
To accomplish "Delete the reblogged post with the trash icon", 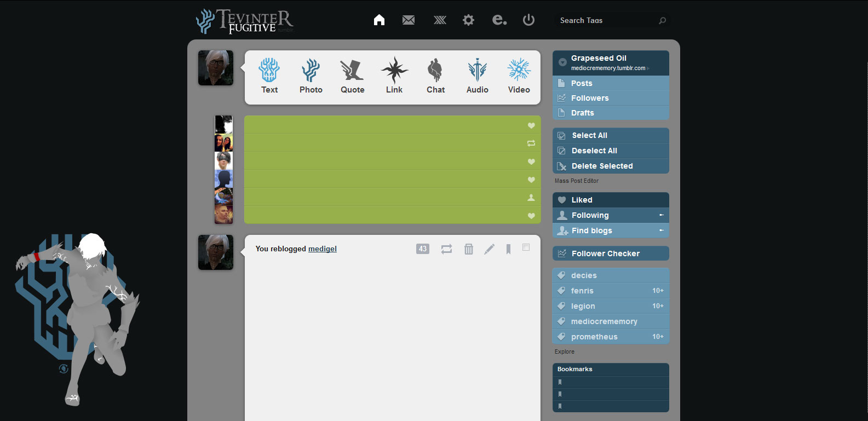I will tap(469, 249).
